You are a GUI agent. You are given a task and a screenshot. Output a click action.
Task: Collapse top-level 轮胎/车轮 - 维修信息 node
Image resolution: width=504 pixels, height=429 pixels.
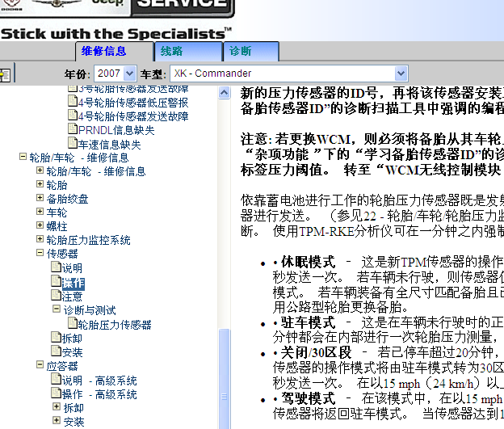tap(23, 157)
